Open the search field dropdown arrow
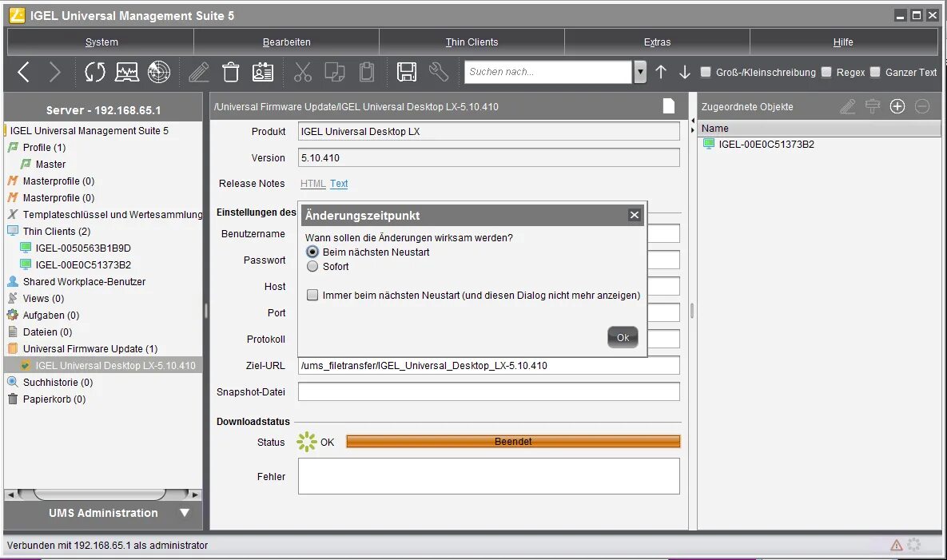This screenshot has height=560, width=947. (x=640, y=72)
